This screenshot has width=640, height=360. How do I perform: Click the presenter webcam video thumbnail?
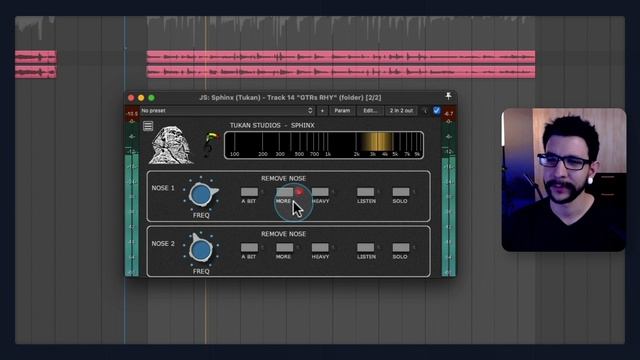[564, 180]
